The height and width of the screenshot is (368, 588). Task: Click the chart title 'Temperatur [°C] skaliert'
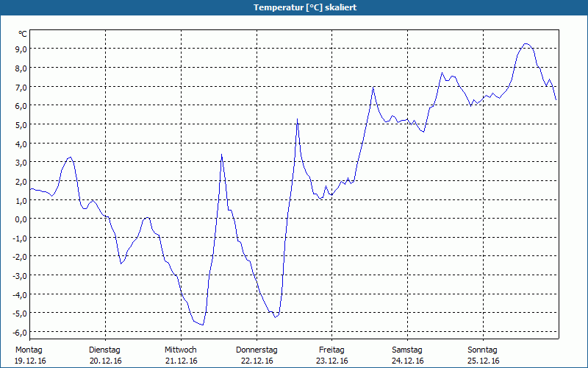click(305, 7)
